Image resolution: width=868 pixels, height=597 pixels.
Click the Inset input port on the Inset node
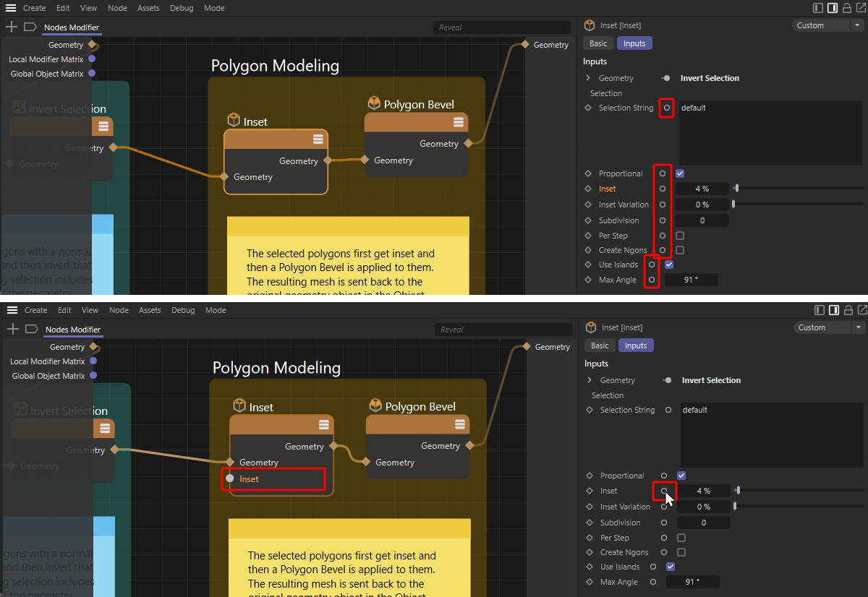pos(230,478)
